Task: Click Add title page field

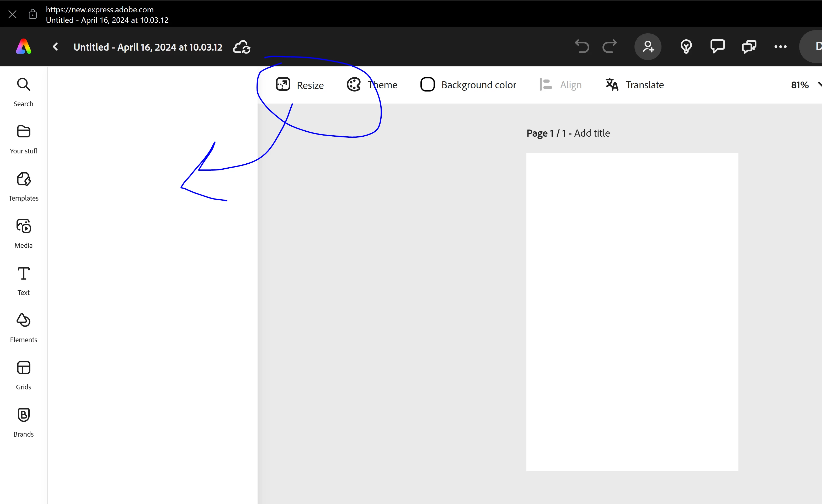Action: pyautogui.click(x=592, y=133)
